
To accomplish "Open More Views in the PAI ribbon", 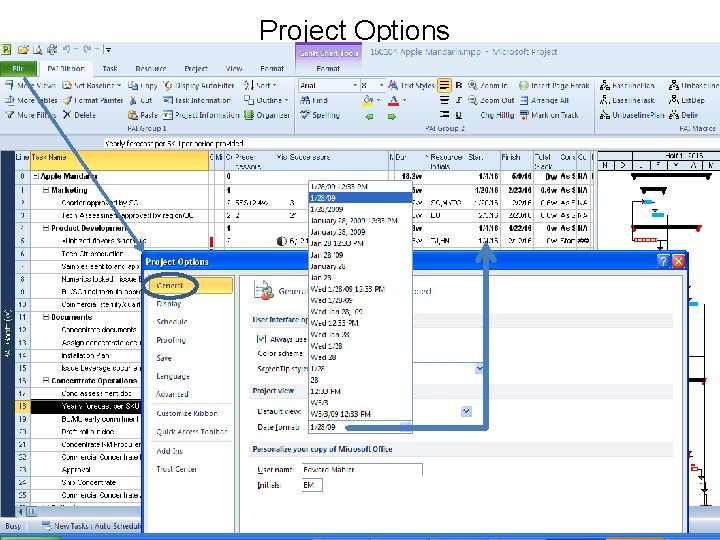I will click(30, 85).
